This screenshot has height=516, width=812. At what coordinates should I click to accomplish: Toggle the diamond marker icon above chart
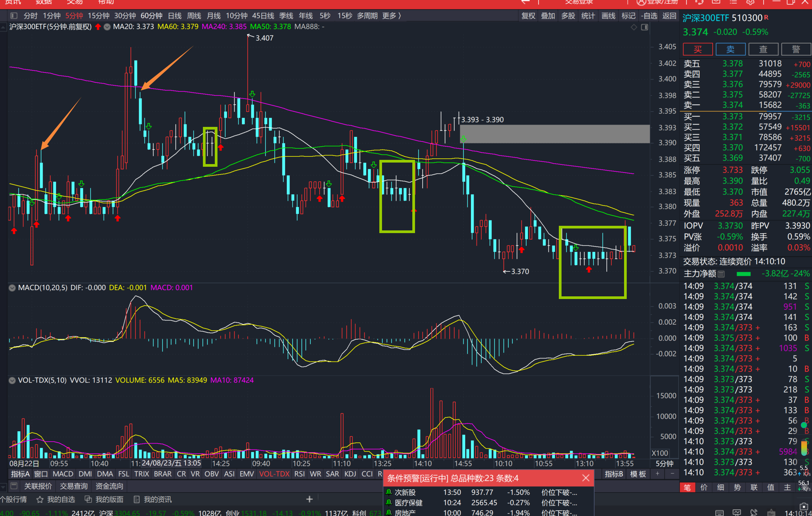pos(634,27)
